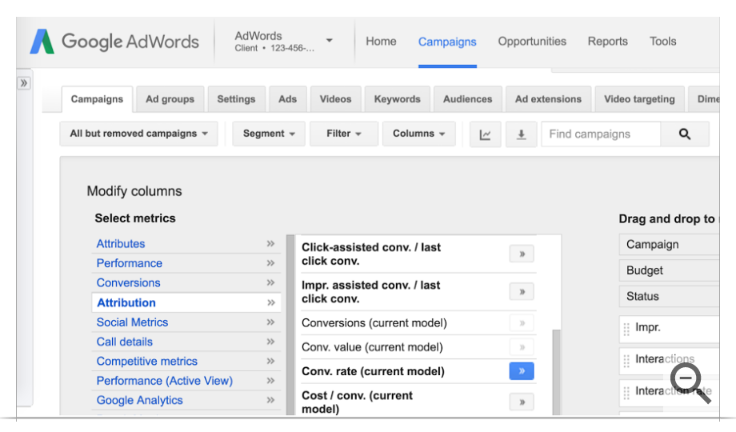Viewport: 736px width, 432px height.
Task: Select the Campaign column item
Action: [669, 245]
